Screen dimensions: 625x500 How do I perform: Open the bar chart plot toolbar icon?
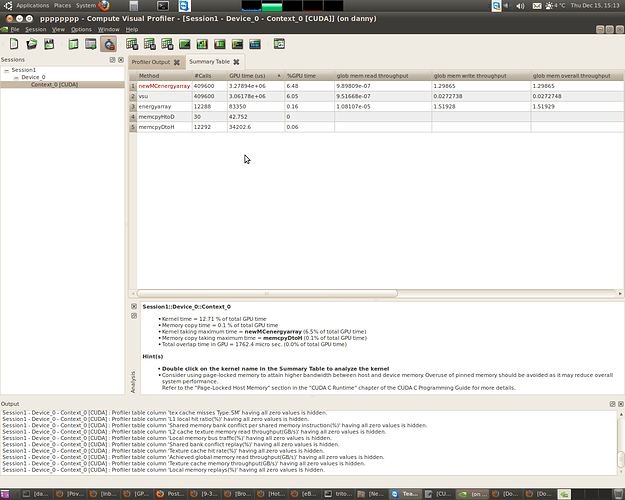202,44
